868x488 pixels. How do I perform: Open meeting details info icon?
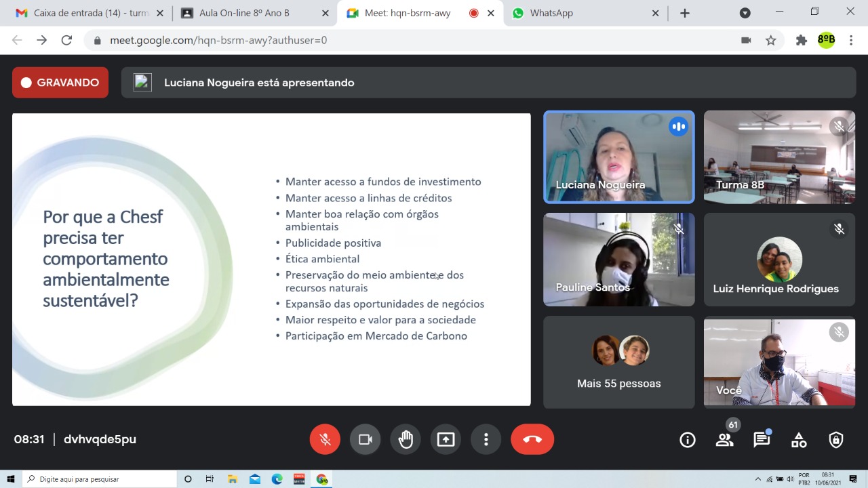tap(688, 440)
